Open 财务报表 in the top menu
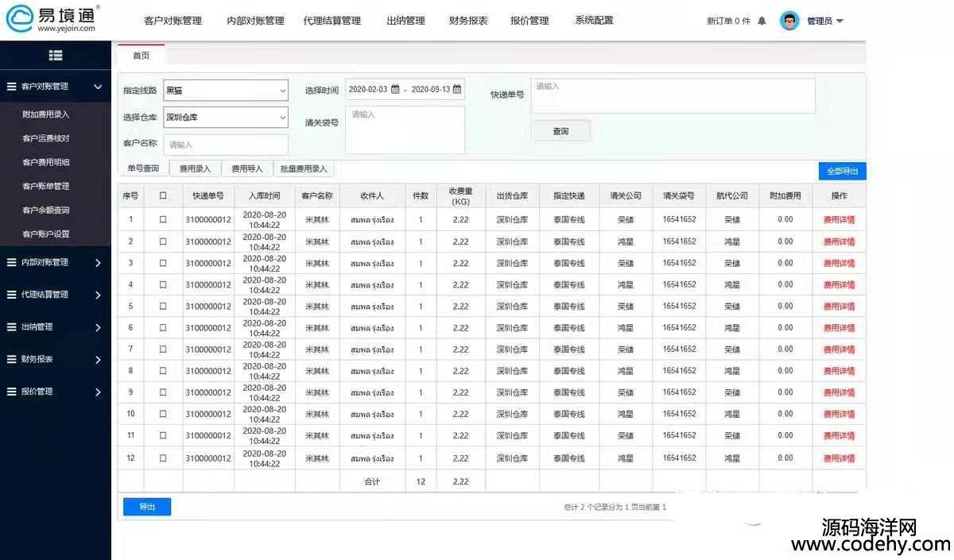Screen dimensions: 954x560 pyautogui.click(x=468, y=21)
